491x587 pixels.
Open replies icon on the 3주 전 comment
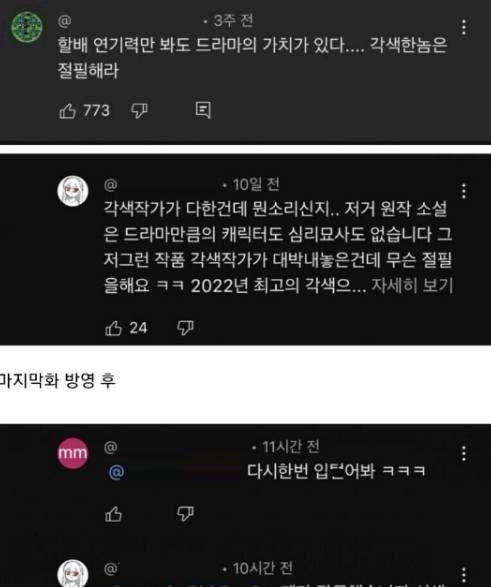[203, 110]
